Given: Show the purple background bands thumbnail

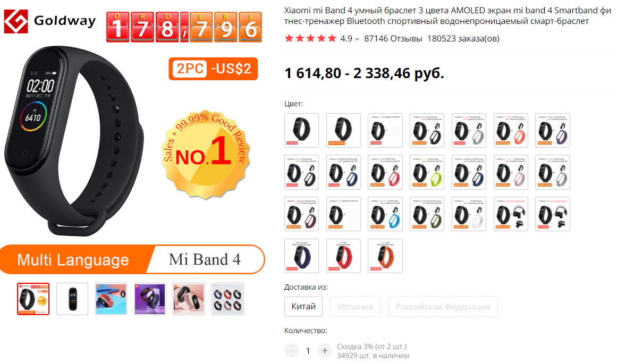Looking at the screenshot, I should (150, 299).
